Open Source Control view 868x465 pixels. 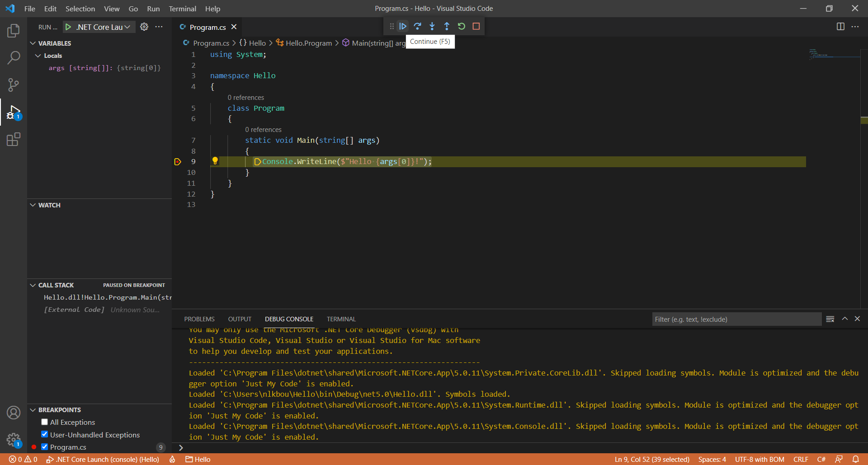(14, 85)
